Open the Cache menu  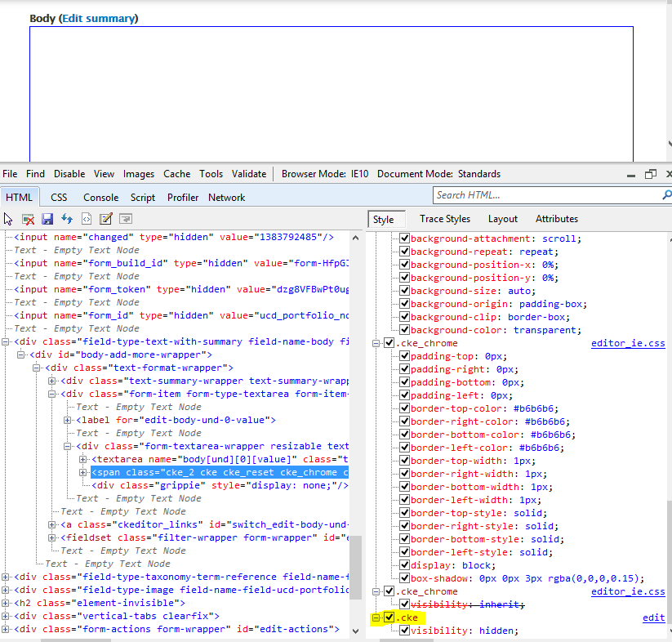point(176,174)
